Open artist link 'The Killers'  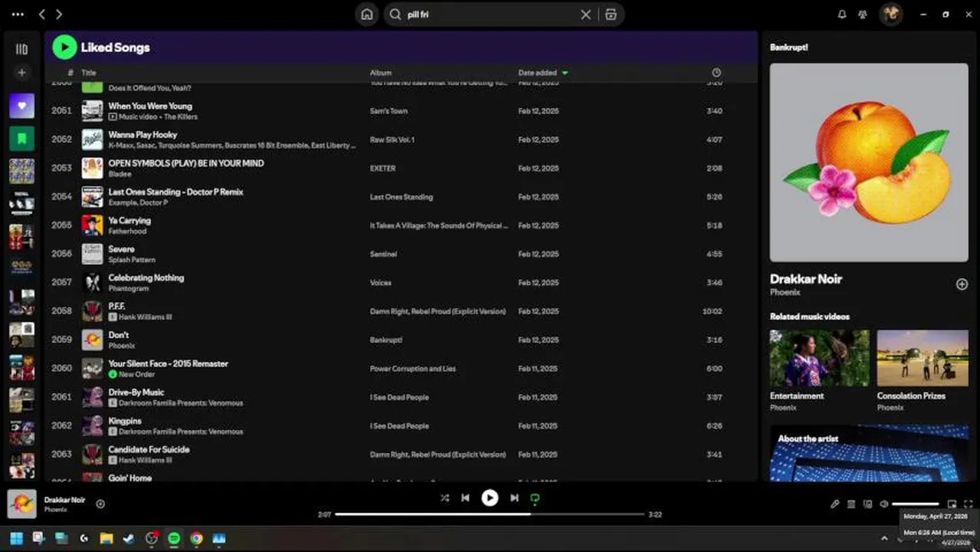click(x=181, y=117)
